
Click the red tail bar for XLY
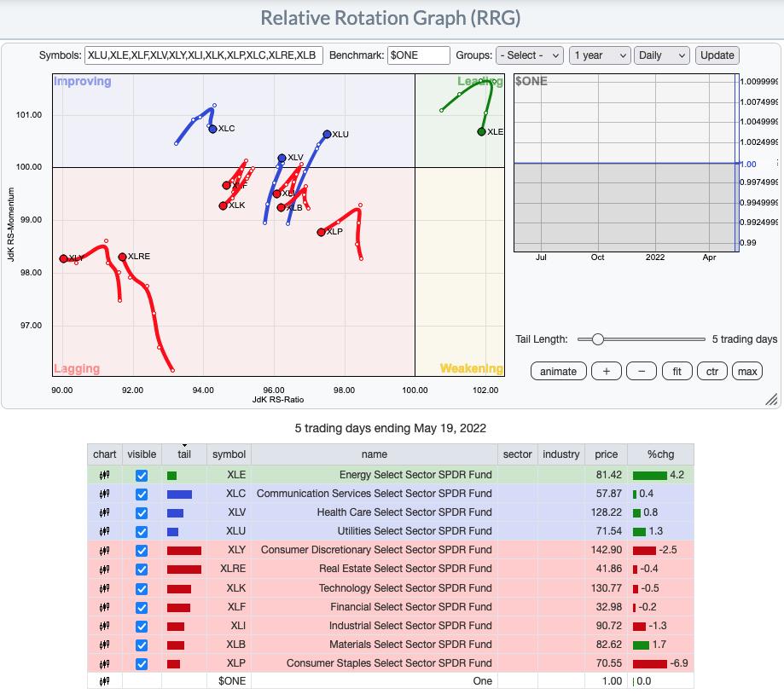[184, 551]
